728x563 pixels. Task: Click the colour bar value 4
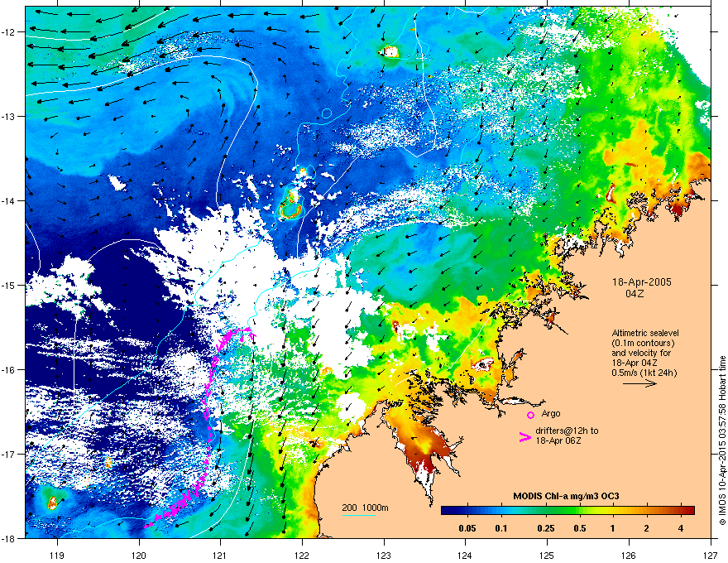point(681,528)
